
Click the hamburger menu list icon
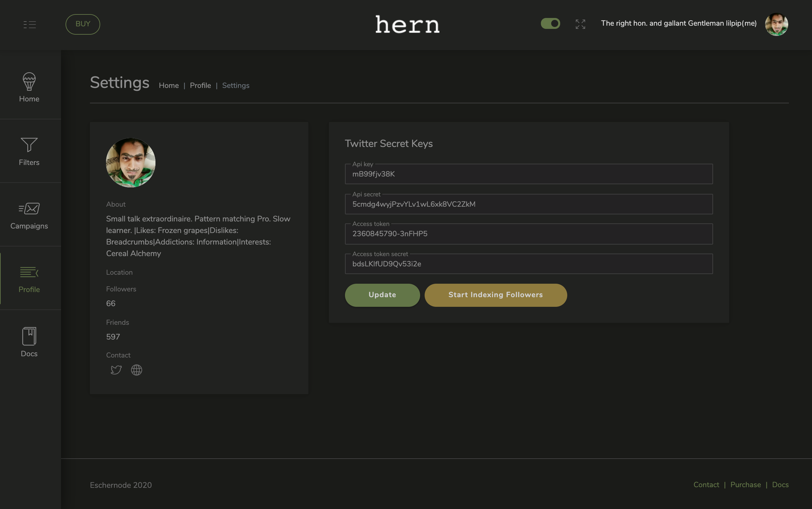30,24
